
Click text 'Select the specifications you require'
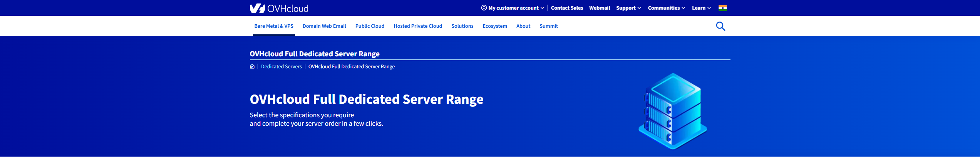[302, 115]
